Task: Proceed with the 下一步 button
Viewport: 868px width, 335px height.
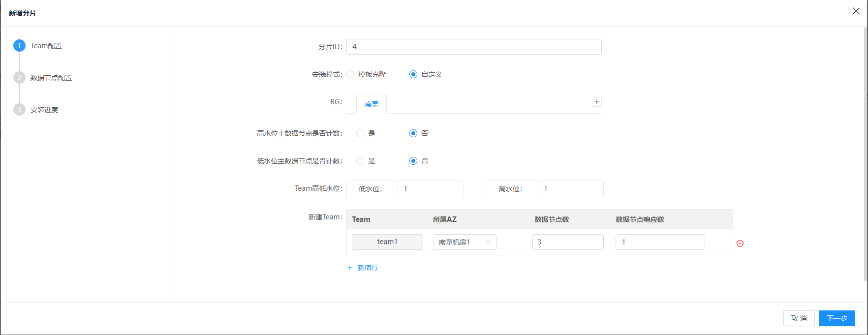Action: (837, 318)
